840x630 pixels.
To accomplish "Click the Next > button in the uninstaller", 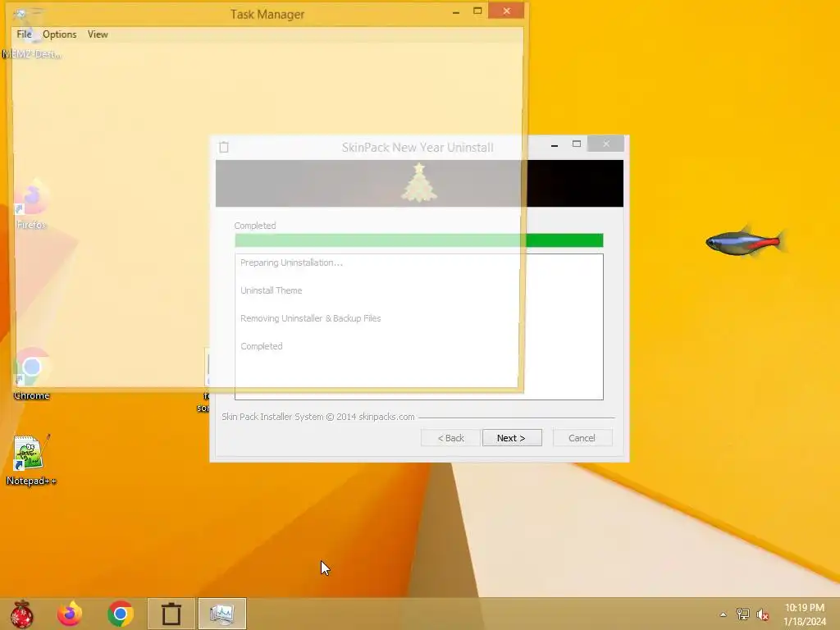I will coord(512,438).
